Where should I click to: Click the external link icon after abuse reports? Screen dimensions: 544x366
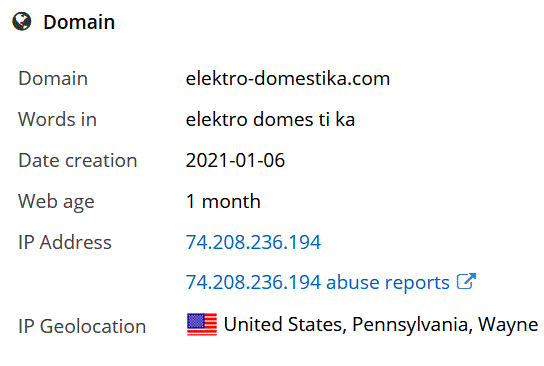tap(466, 281)
